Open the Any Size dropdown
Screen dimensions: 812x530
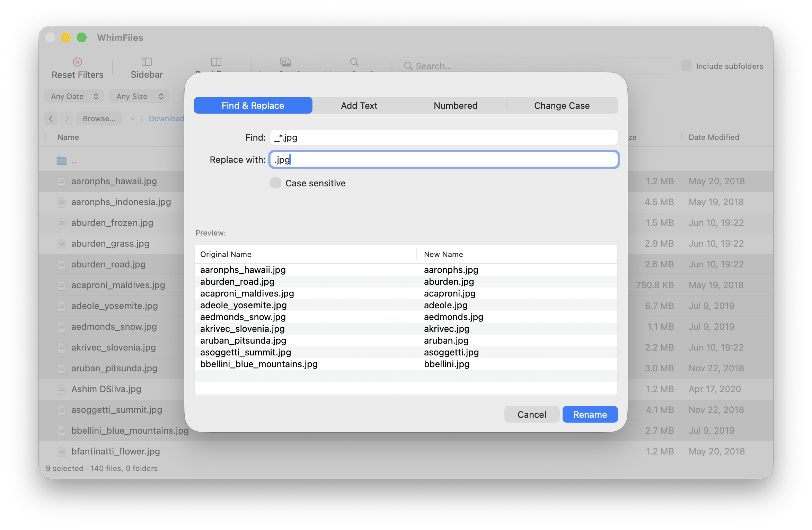tap(139, 96)
